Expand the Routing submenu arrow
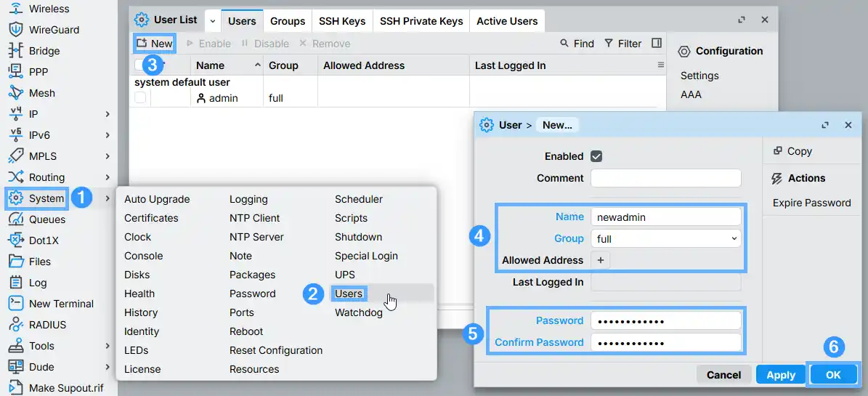This screenshot has width=868, height=396. coord(108,177)
